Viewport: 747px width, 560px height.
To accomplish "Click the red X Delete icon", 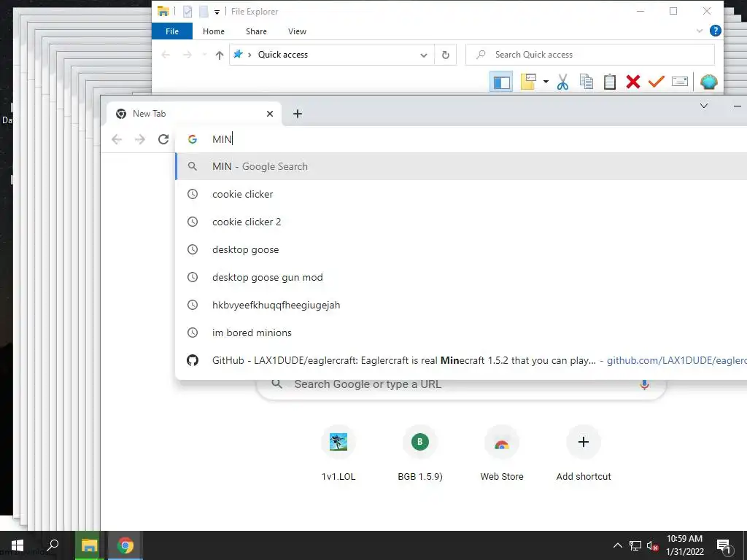I will coord(633,82).
